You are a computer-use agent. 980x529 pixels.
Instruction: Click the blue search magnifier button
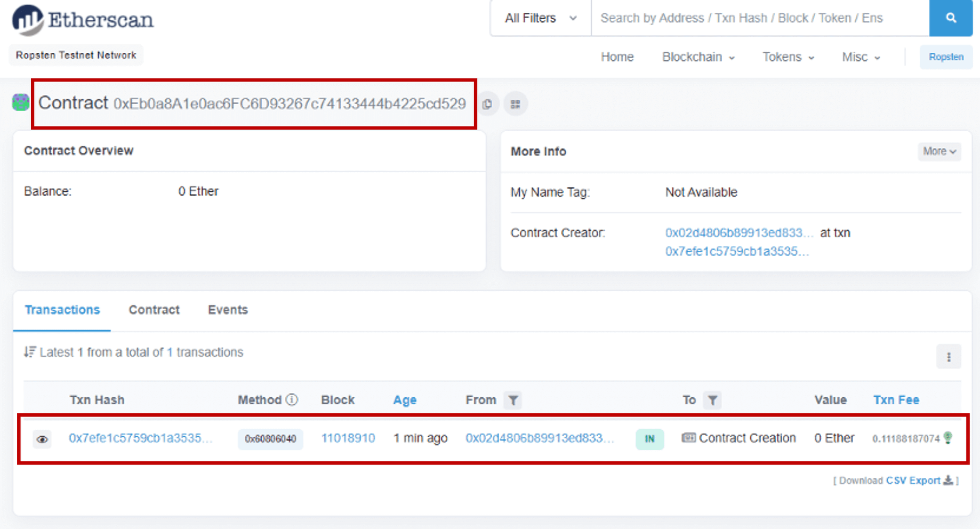(951, 18)
